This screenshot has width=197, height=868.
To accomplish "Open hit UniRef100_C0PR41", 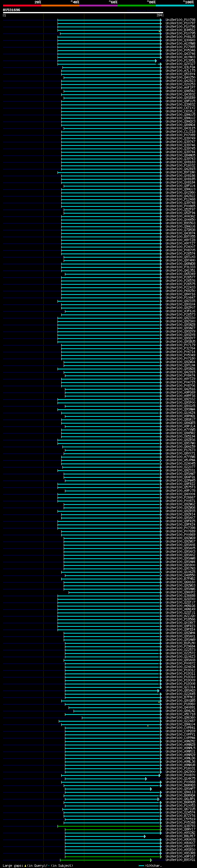I will click(x=180, y=728).
